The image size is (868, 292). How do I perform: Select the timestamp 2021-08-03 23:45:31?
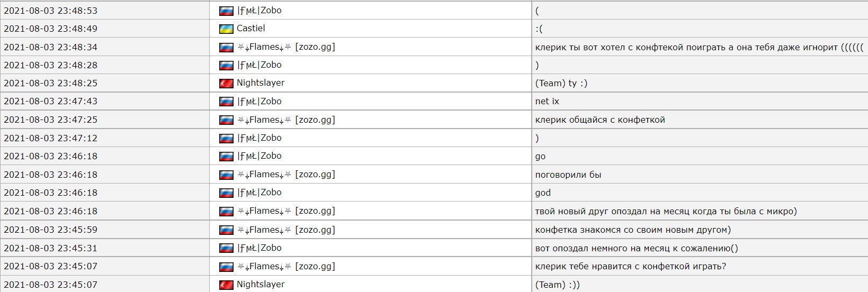click(x=50, y=248)
